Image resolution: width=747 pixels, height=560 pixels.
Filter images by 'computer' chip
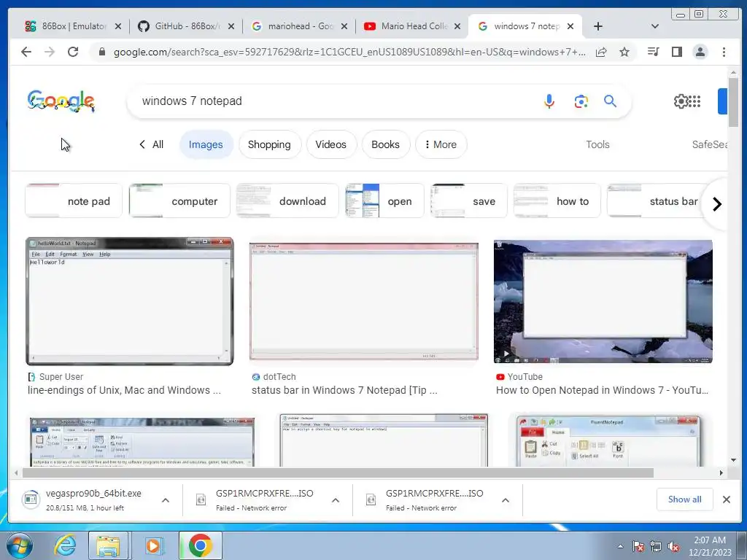coord(179,201)
